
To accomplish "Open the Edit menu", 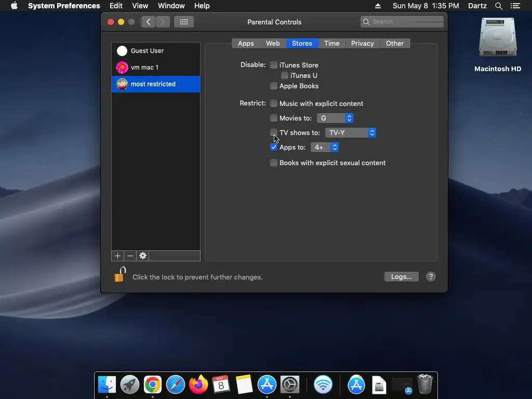I will click(116, 6).
